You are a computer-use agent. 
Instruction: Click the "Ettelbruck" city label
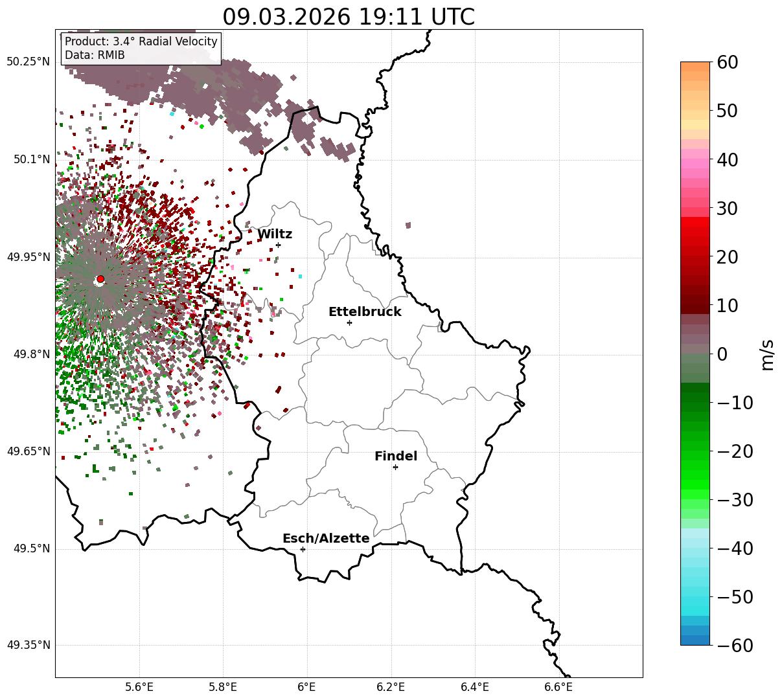coord(365,312)
